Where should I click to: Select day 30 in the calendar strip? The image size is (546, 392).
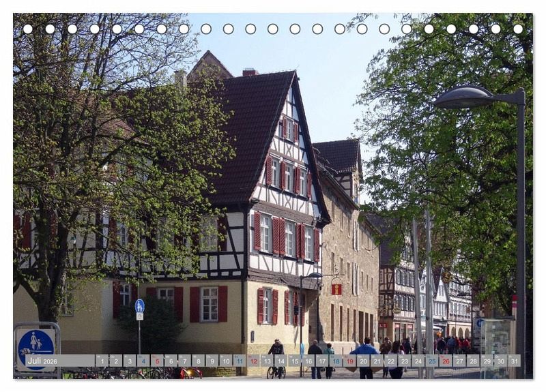pyautogui.click(x=501, y=361)
